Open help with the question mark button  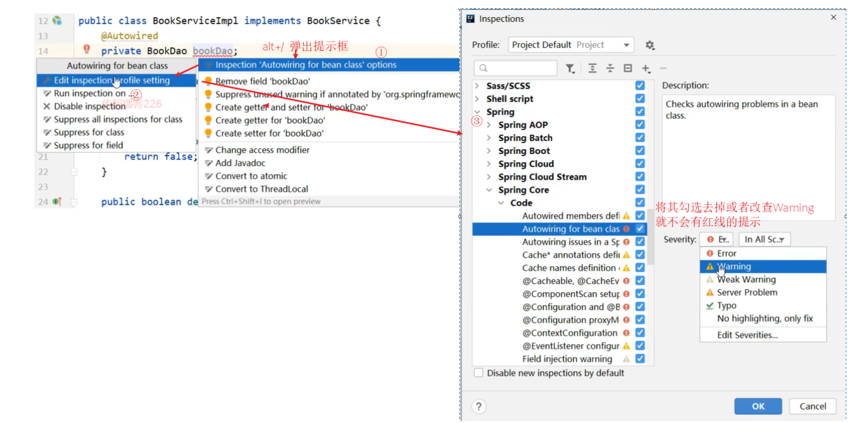pos(479,406)
